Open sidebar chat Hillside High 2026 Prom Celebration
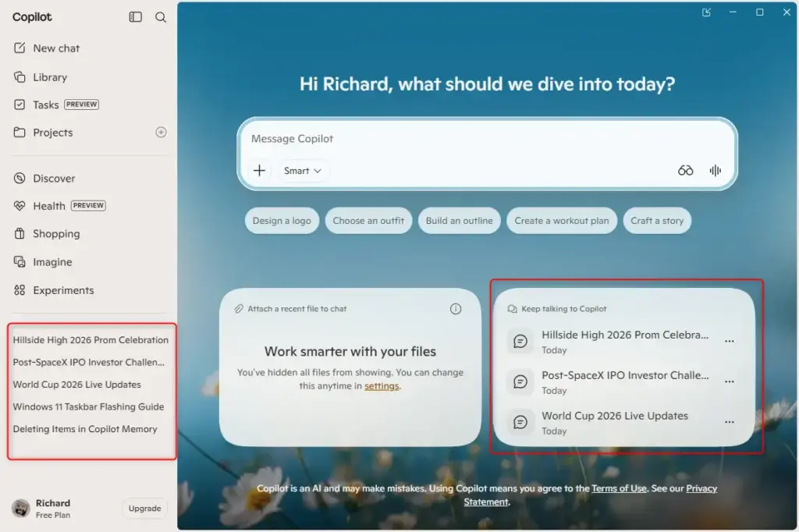Viewport: 799px width, 532px height. (x=91, y=340)
